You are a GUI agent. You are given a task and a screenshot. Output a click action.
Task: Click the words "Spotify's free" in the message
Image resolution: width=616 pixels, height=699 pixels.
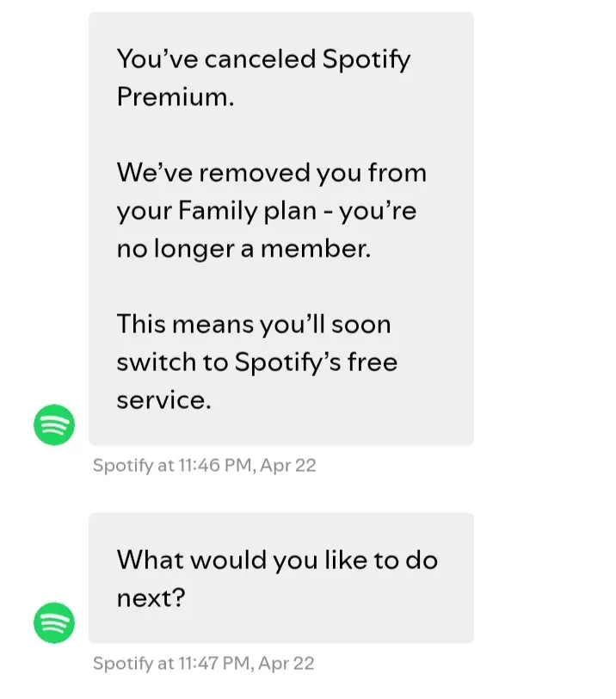316,362
